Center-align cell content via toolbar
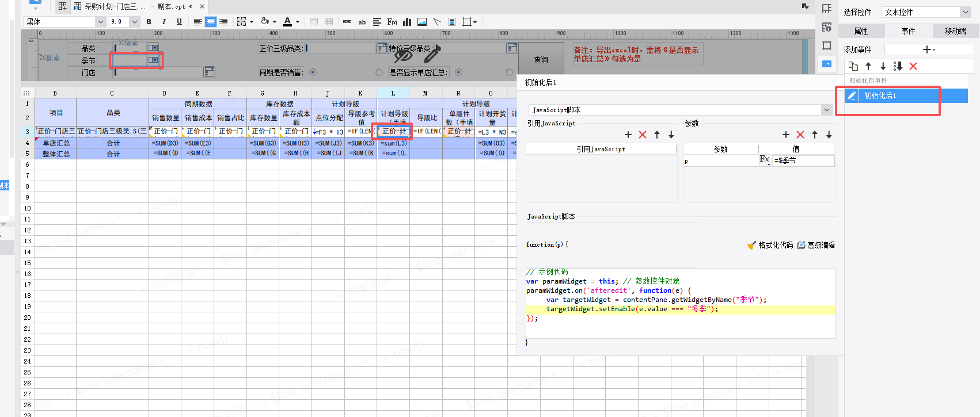The image size is (980, 417). pos(211,22)
